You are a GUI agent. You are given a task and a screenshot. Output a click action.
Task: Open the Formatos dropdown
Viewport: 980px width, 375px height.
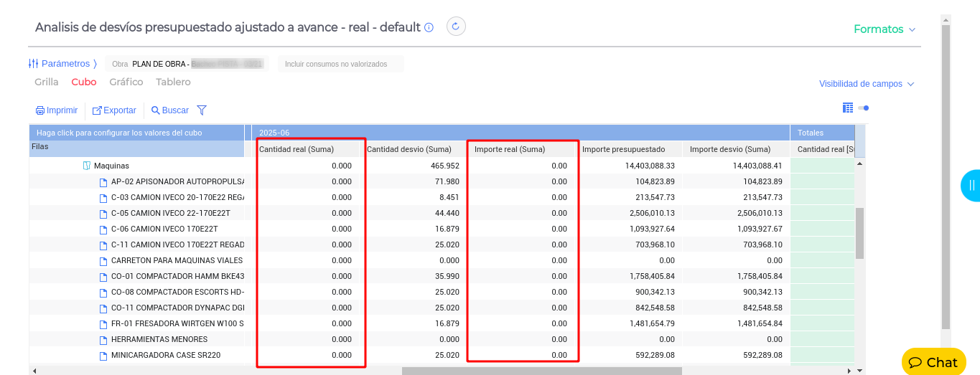click(x=885, y=29)
